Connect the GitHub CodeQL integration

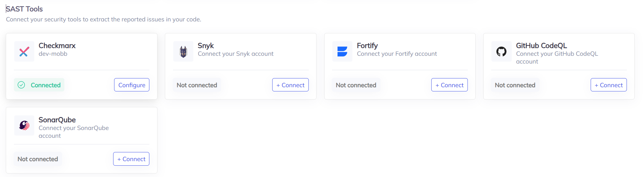click(x=608, y=85)
